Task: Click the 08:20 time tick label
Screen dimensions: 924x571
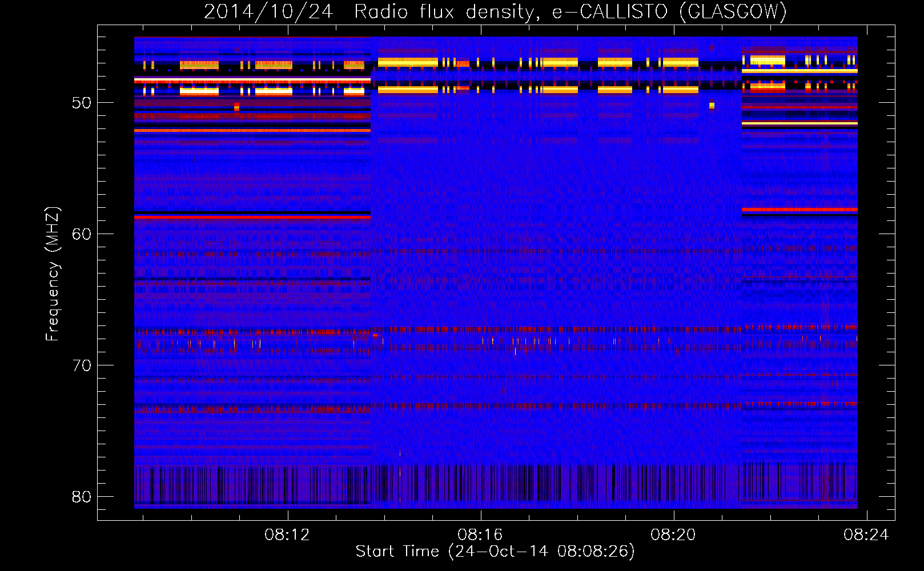Action: coord(673,535)
